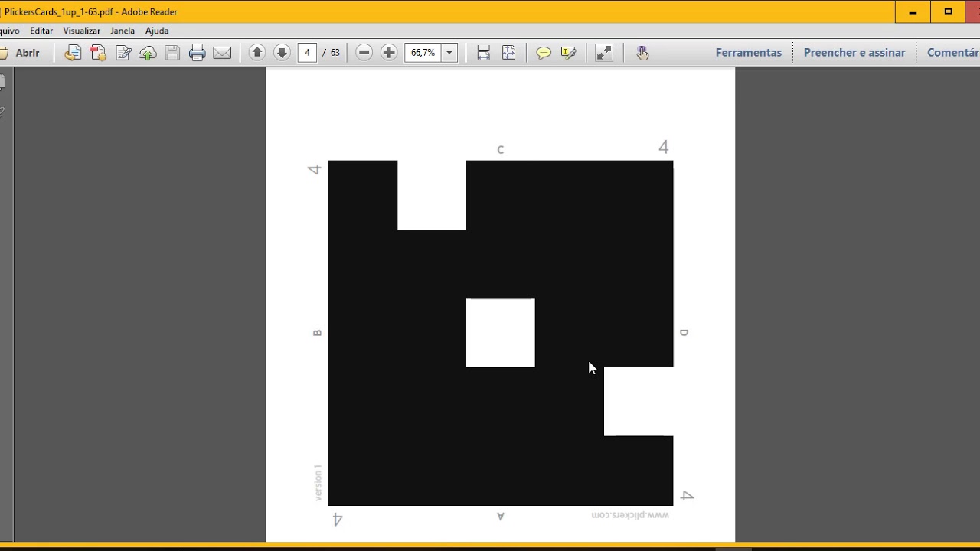Open the Ferramentas pane
Viewport: 980px width, 551px height.
pos(749,53)
